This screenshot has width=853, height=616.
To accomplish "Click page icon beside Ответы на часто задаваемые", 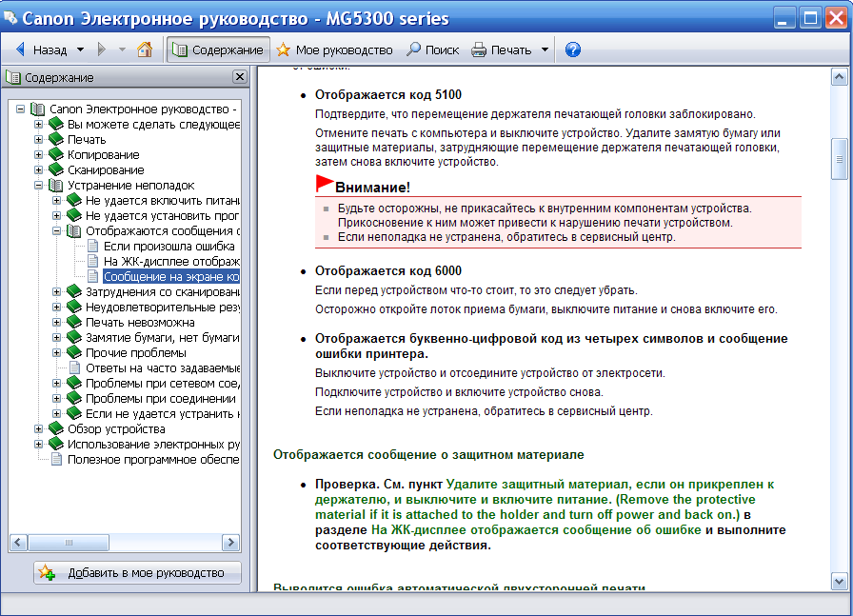I will click(75, 368).
